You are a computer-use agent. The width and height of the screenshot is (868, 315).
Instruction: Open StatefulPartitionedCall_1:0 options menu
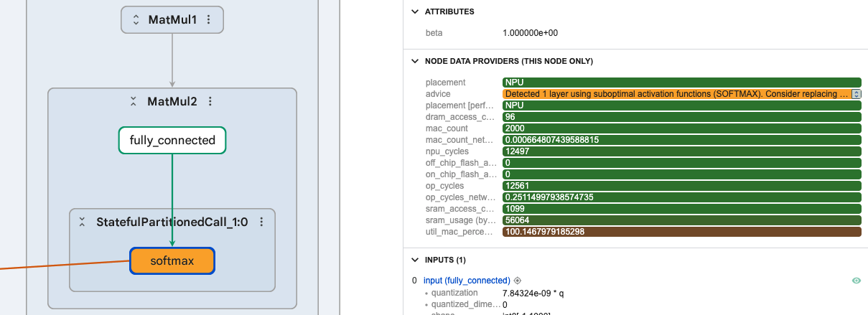point(261,222)
